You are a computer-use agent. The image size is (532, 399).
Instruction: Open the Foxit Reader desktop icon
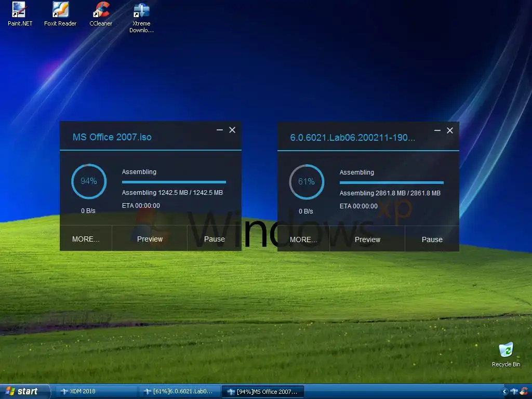point(60,14)
